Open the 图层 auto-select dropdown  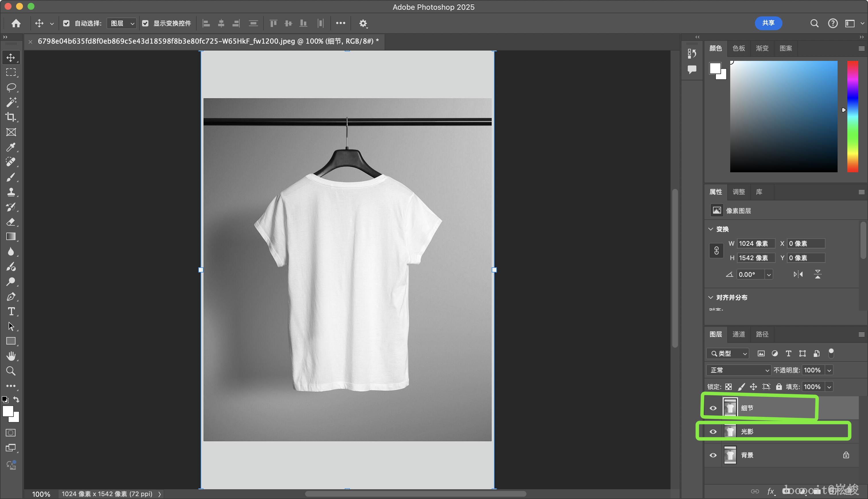(122, 23)
